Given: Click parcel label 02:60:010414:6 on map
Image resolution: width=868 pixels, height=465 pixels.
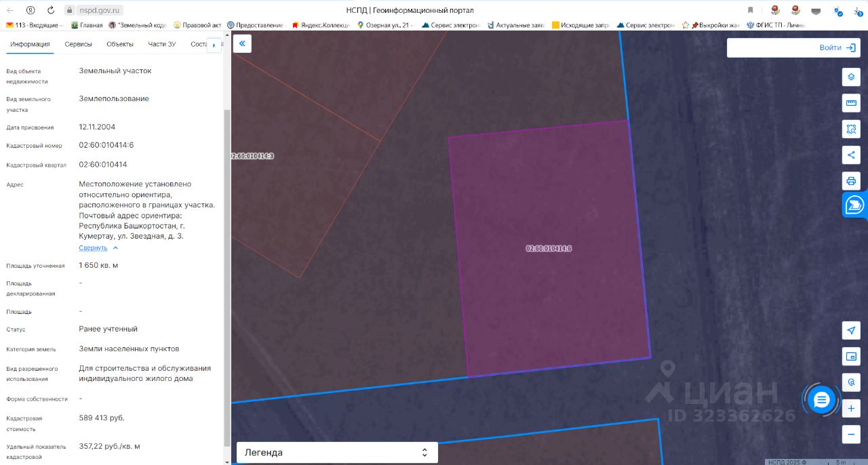Looking at the screenshot, I should pos(549,248).
